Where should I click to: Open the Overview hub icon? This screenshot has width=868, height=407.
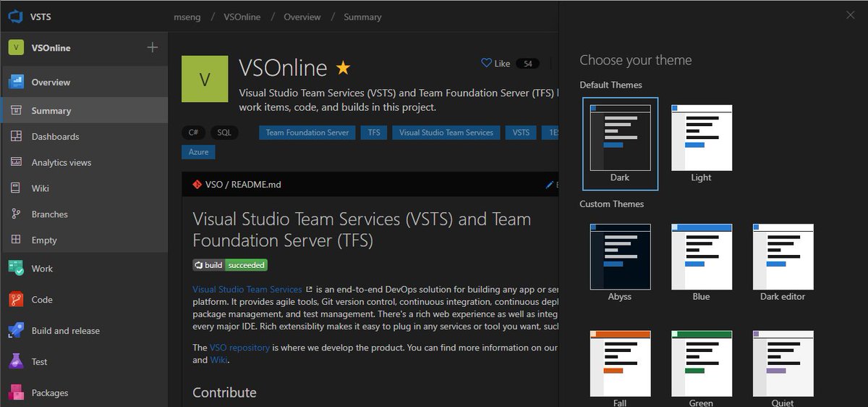(x=16, y=82)
